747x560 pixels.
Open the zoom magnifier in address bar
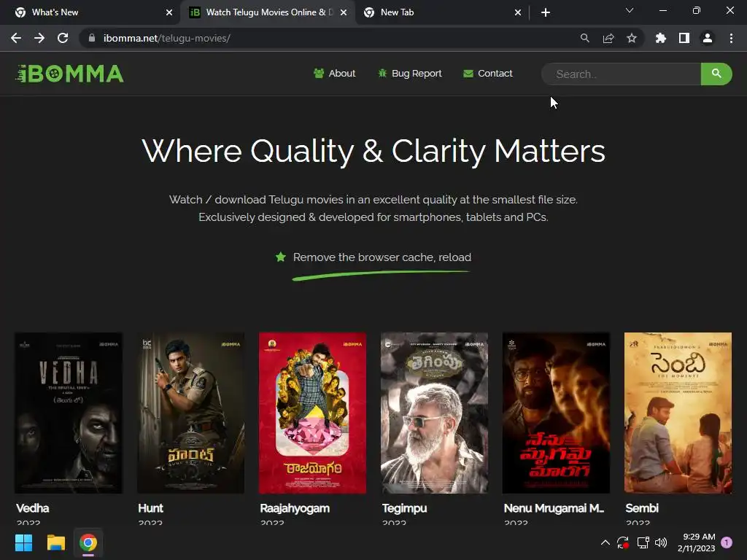coord(584,38)
